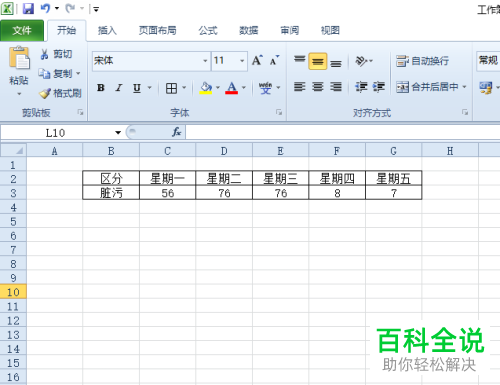Click the Copy (复制) button
The height and width of the screenshot is (385, 500).
point(55,74)
